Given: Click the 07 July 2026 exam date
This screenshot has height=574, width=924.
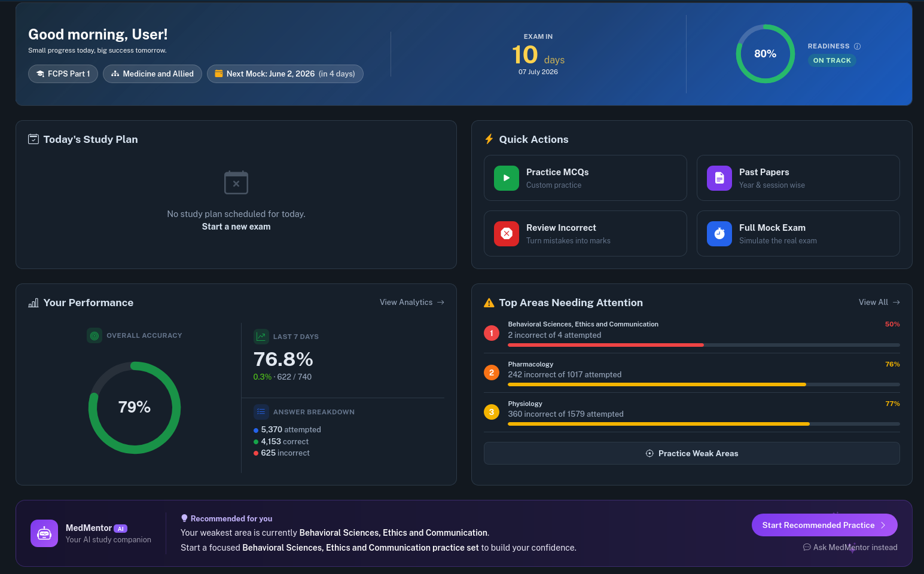Looking at the screenshot, I should pos(538,72).
